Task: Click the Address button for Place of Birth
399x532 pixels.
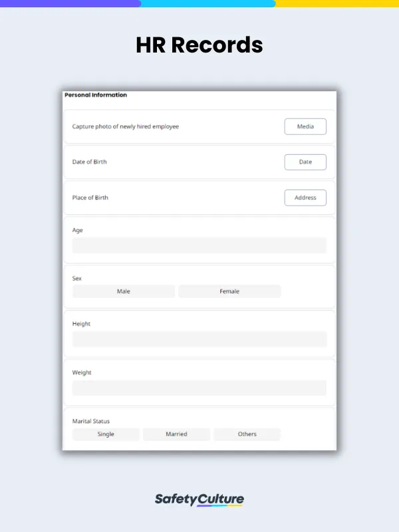Action: [x=305, y=198]
